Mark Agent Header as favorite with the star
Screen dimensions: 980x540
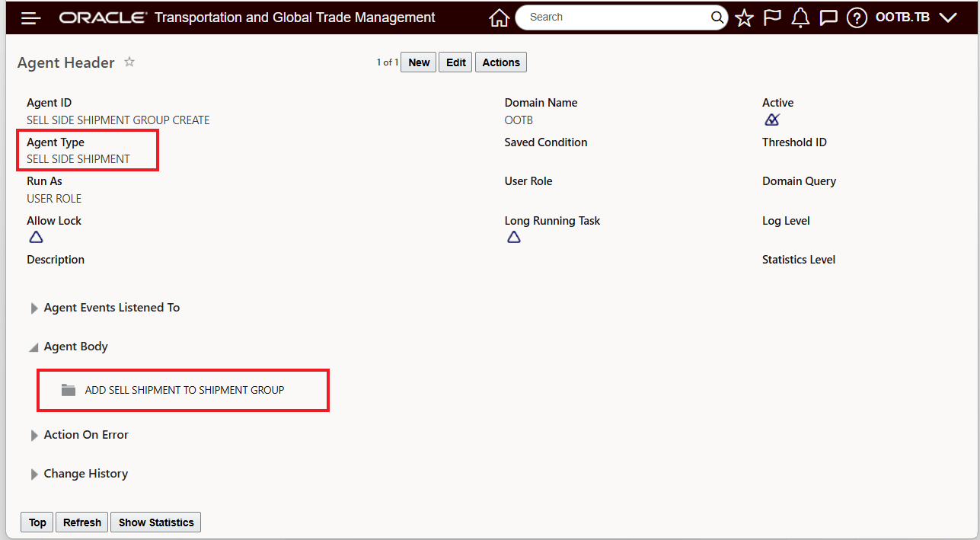[x=129, y=62]
